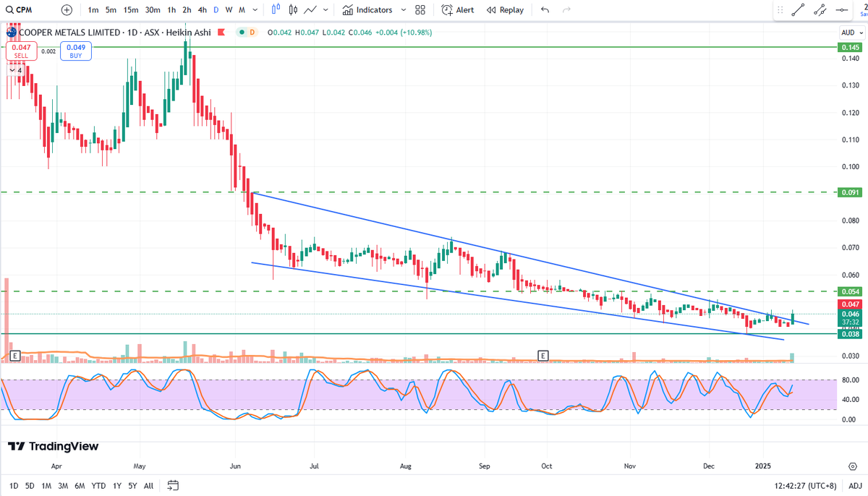The image size is (868, 496).
Task: Select the 30m timeframe
Action: point(153,10)
